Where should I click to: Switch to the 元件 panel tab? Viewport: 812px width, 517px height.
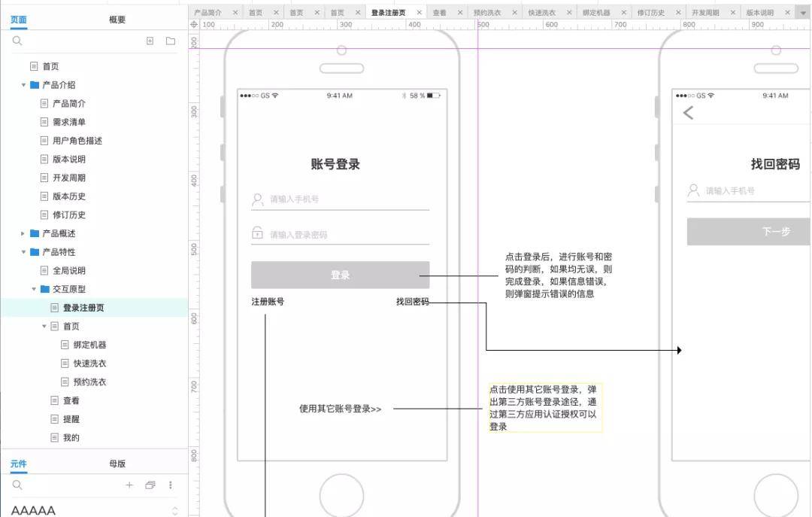tap(19, 464)
